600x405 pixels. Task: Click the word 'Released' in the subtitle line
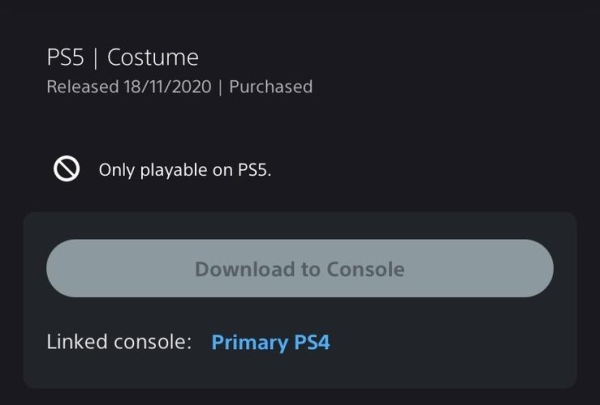(x=83, y=87)
